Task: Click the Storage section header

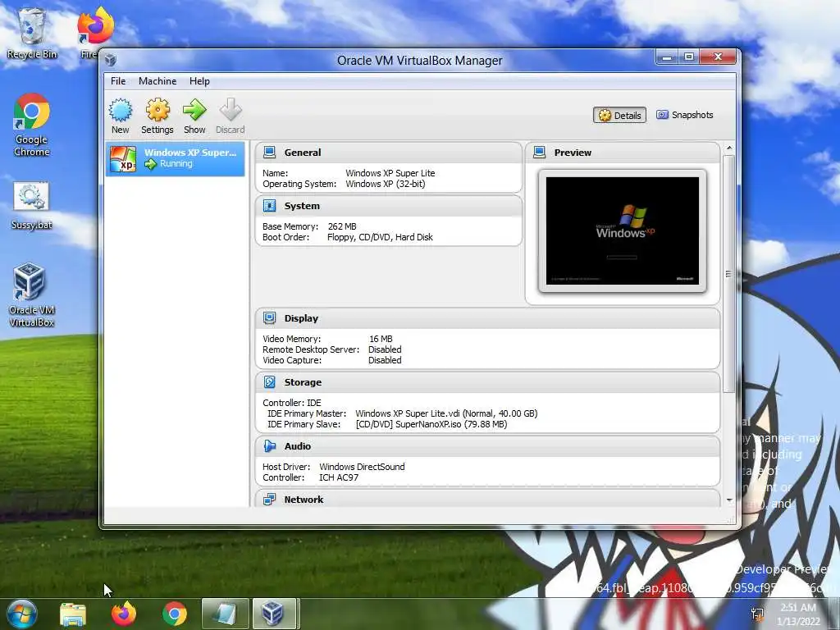Action: coord(487,382)
